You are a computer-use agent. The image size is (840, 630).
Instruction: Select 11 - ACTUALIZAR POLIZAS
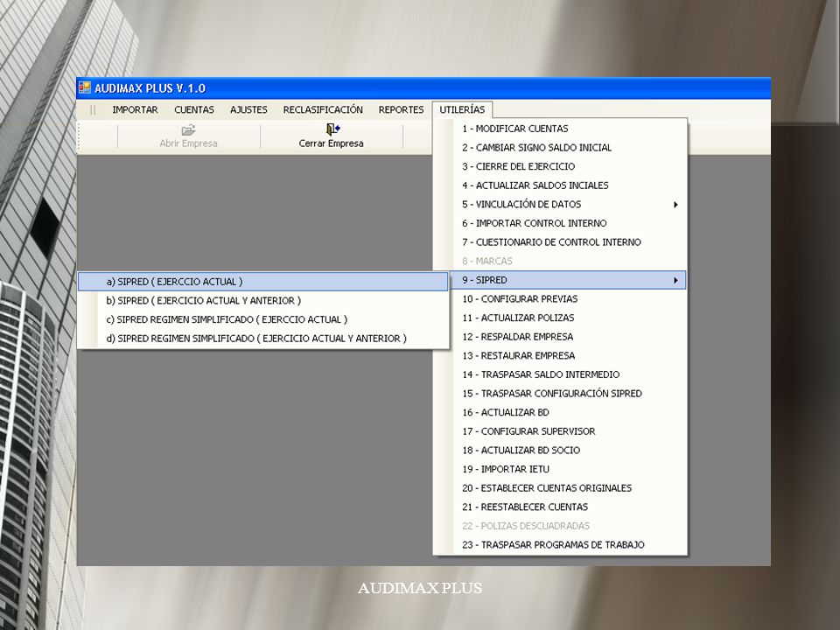pos(560,318)
